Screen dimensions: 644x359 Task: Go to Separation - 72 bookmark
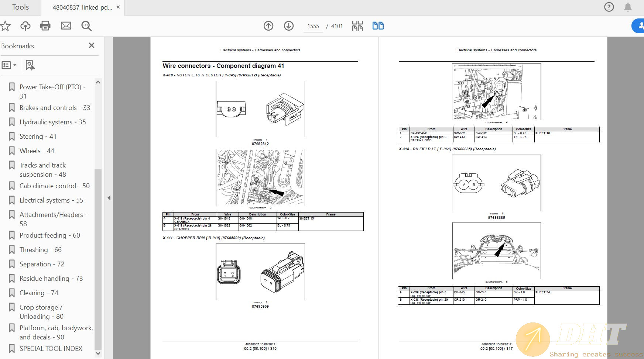[42, 264]
